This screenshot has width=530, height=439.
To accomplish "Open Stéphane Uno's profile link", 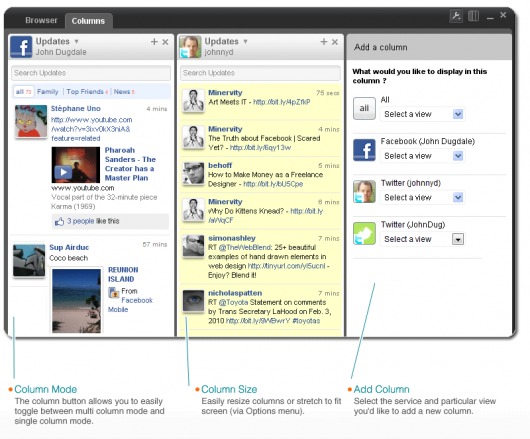I will pos(76,108).
